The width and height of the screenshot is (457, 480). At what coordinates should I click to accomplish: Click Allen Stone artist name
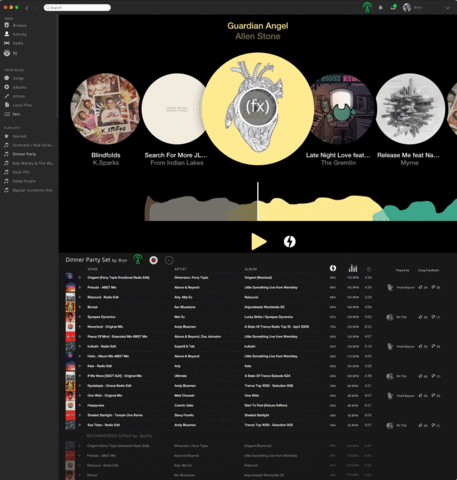pyautogui.click(x=258, y=36)
